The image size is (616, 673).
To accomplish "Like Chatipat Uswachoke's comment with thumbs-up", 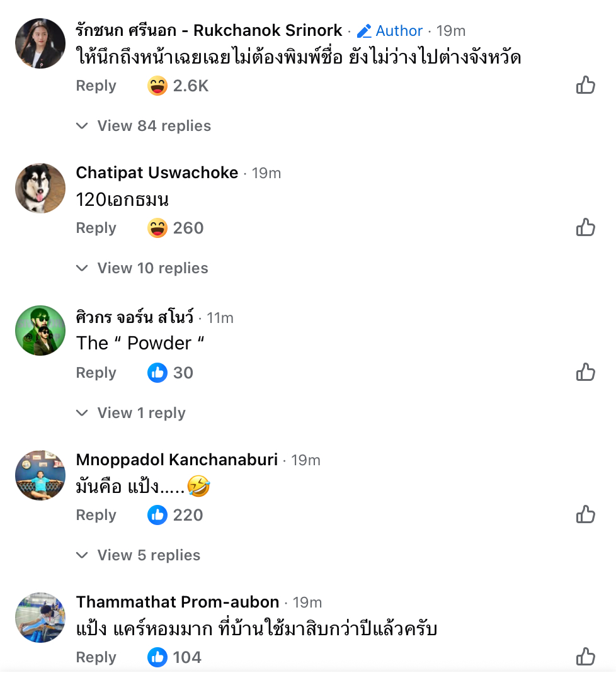I will click(586, 227).
